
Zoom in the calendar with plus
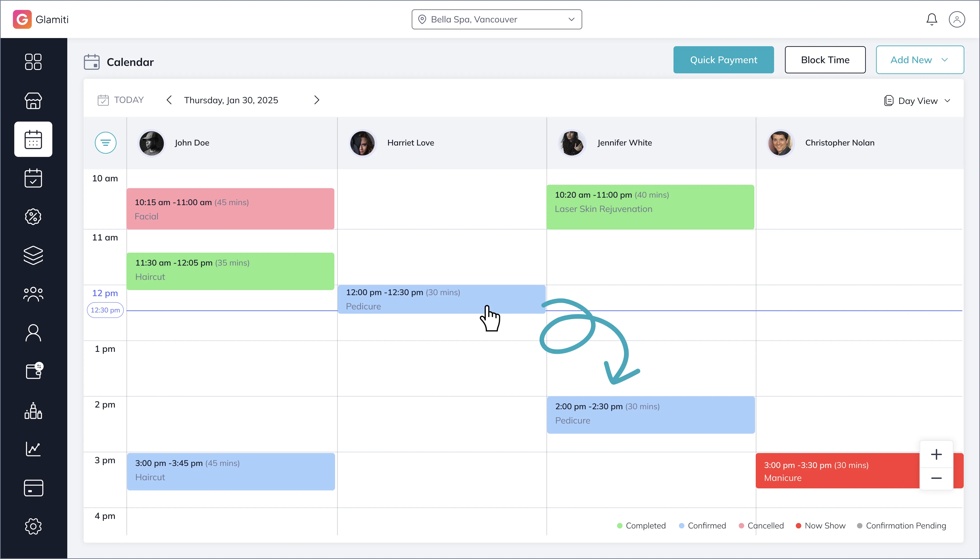click(936, 455)
